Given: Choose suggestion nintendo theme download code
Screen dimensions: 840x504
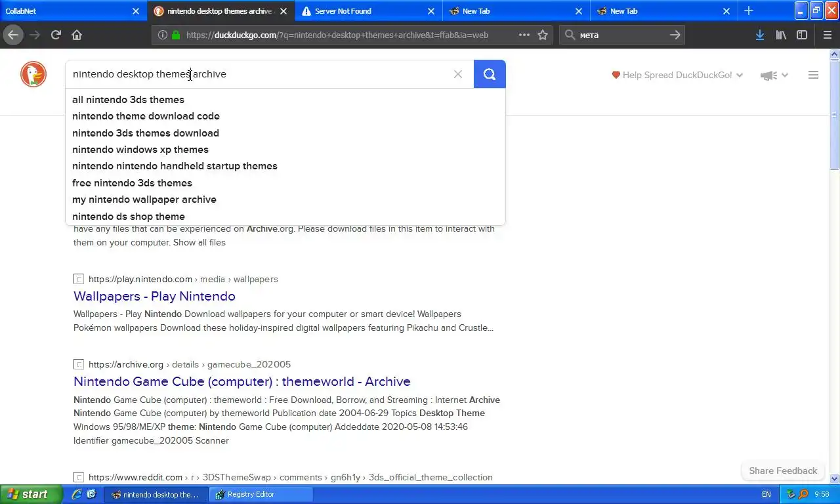Looking at the screenshot, I should tap(285, 116).
